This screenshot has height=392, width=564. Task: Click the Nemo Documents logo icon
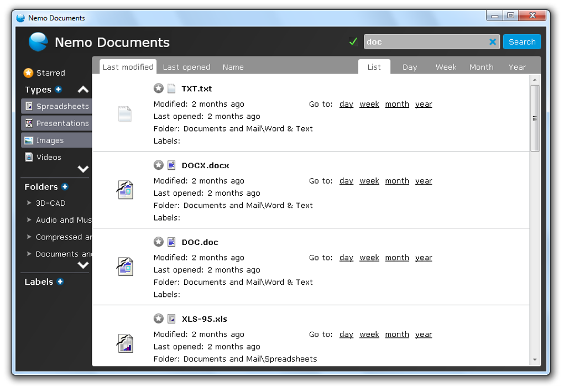pos(38,41)
